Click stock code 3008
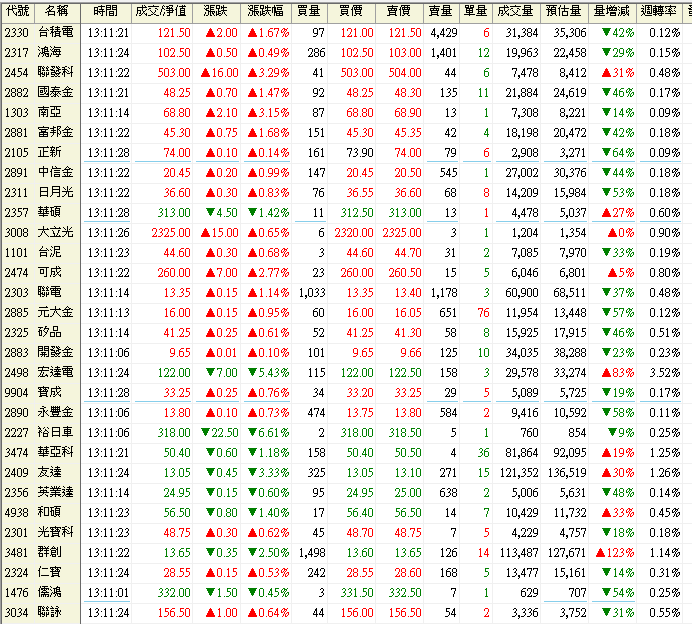 pyautogui.click(x=17, y=233)
